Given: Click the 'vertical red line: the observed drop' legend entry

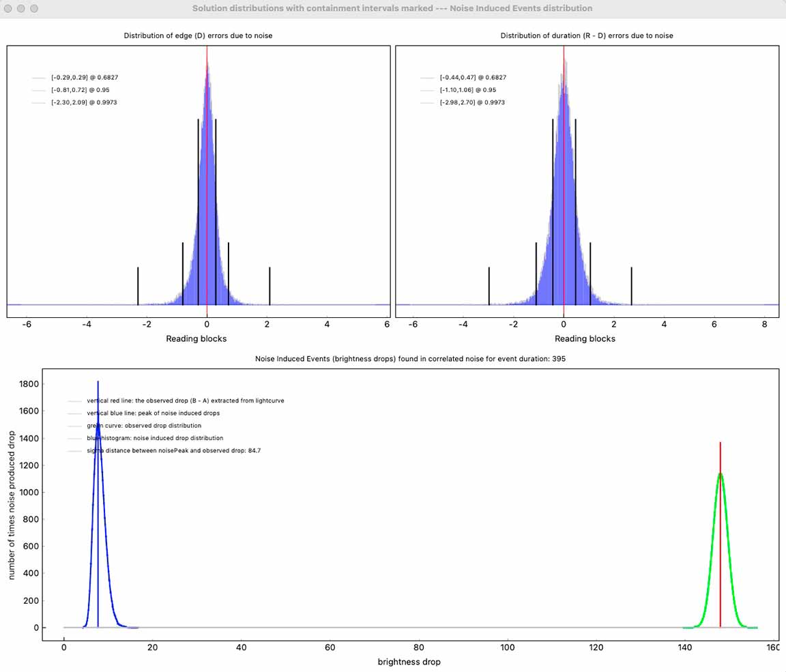Looking at the screenshot, I should [x=186, y=401].
